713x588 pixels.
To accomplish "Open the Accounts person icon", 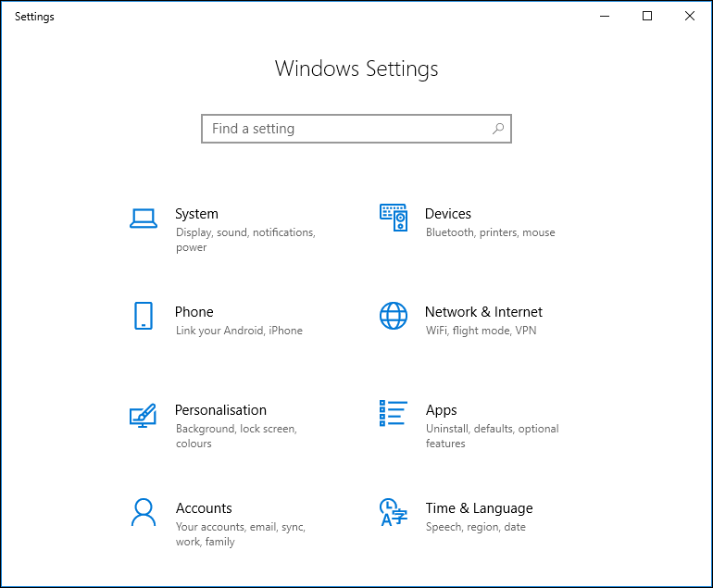I will point(144,512).
